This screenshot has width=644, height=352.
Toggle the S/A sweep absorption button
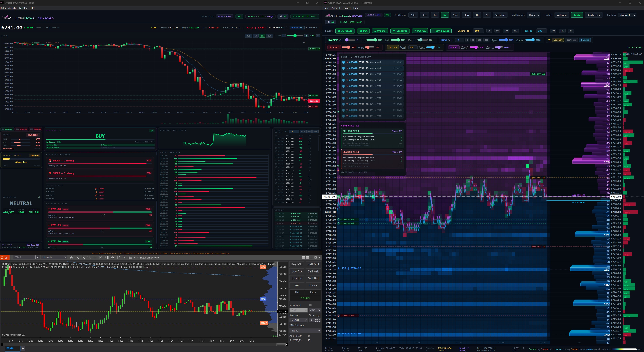(x=393, y=47)
